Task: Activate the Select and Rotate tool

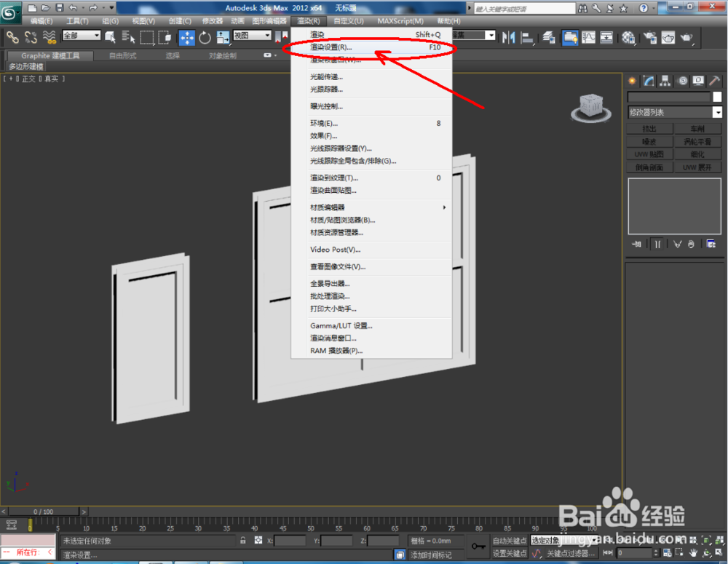Action: click(205, 38)
